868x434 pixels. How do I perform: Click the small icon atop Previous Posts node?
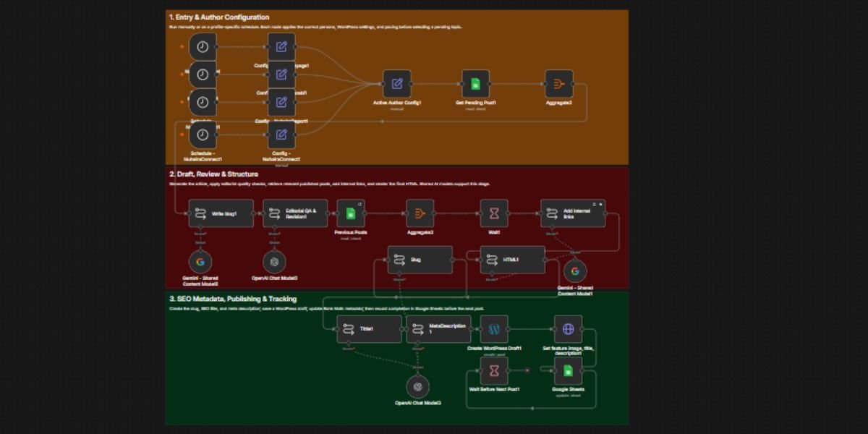(x=359, y=205)
